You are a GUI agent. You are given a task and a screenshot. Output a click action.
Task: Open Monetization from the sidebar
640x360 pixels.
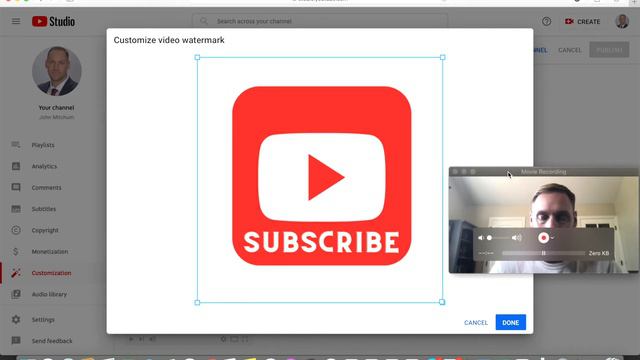49,251
